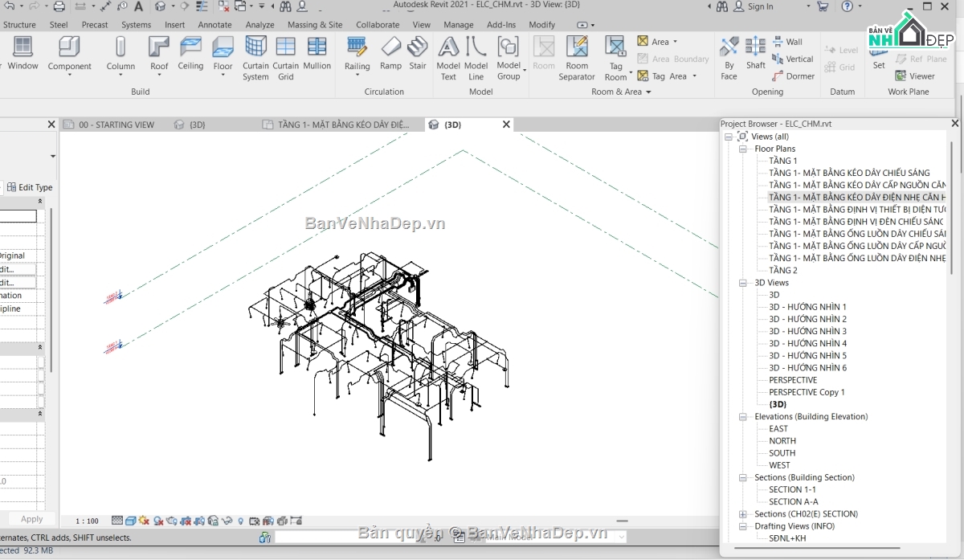
Task: Choose the Tag Room tool
Action: [616, 59]
